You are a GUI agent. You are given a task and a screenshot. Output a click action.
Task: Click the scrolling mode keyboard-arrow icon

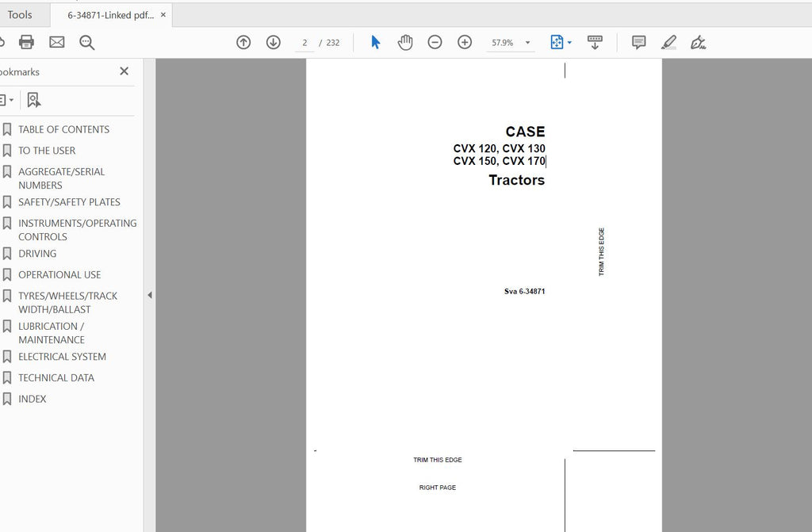point(595,43)
